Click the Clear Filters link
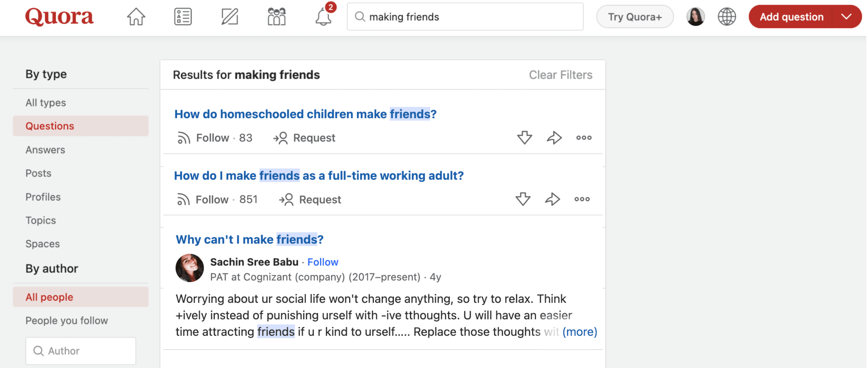The width and height of the screenshot is (868, 368). [x=560, y=75]
